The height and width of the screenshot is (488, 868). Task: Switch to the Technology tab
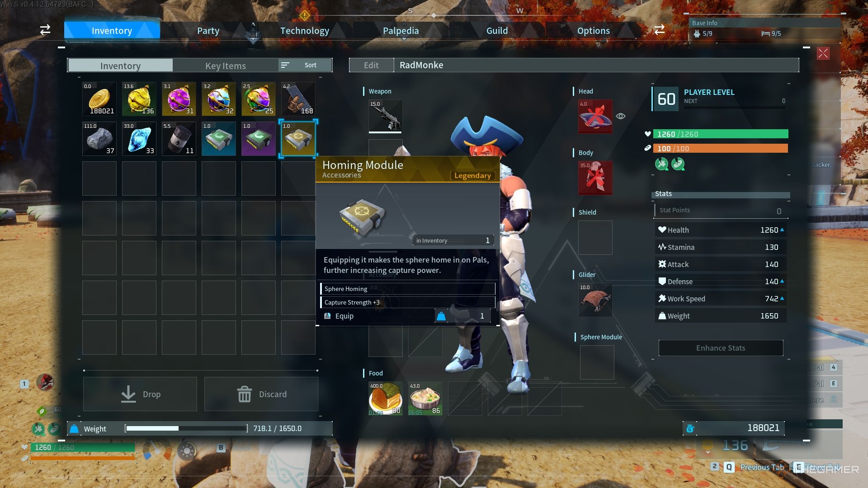[x=305, y=30]
